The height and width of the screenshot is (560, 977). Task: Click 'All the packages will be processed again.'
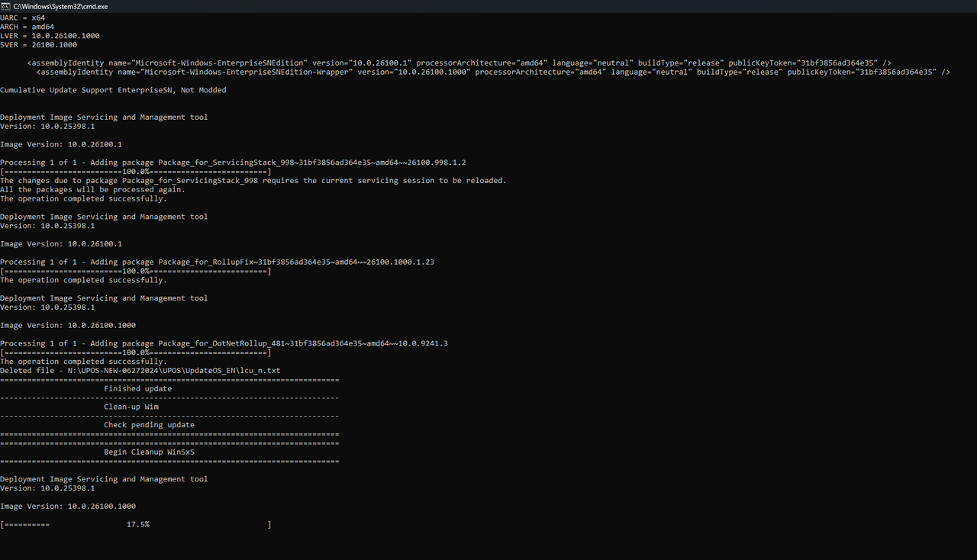click(92, 189)
